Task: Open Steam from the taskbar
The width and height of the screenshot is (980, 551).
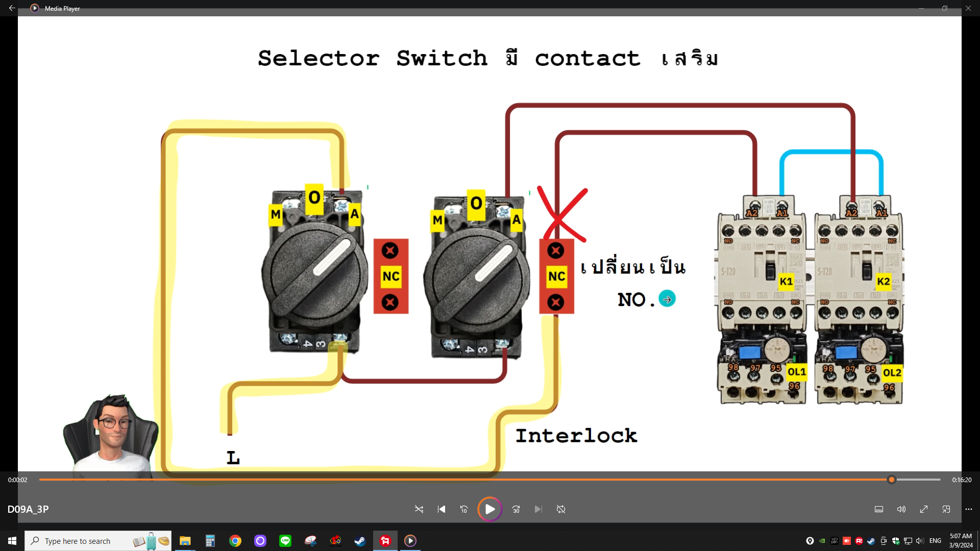Action: coord(360,541)
